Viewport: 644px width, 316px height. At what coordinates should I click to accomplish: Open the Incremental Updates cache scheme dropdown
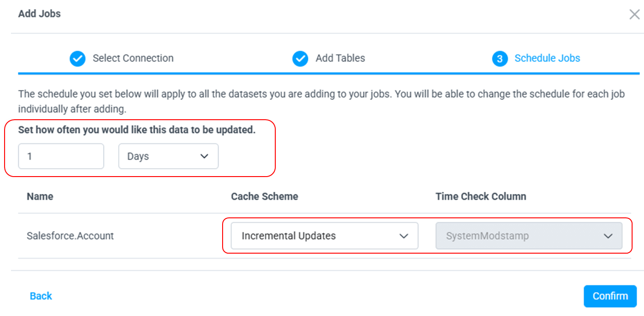coord(324,236)
